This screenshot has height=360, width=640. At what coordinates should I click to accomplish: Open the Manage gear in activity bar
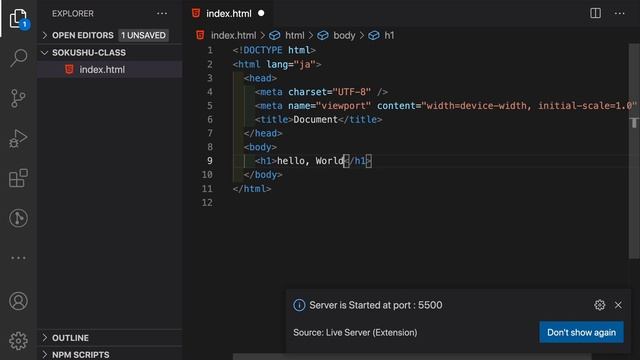18,341
